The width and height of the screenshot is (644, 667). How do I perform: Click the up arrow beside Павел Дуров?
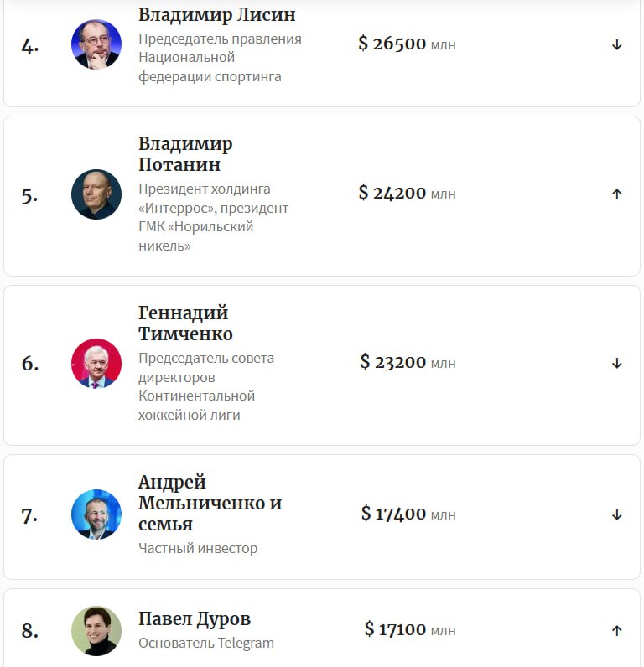click(x=617, y=630)
